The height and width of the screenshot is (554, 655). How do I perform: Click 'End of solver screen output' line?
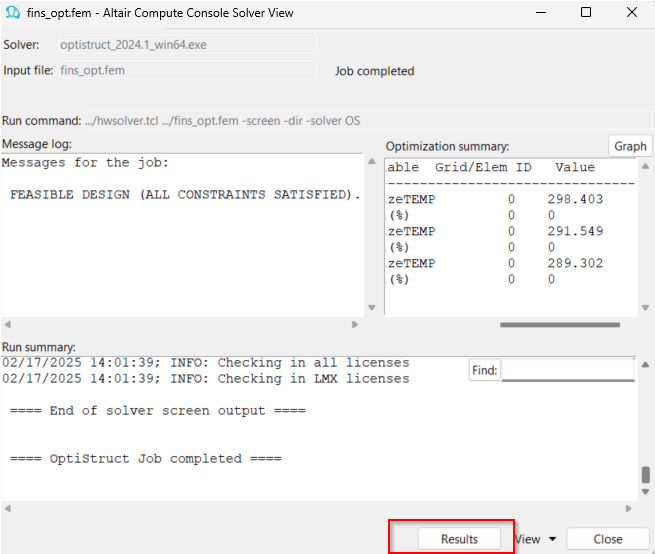(x=158, y=411)
